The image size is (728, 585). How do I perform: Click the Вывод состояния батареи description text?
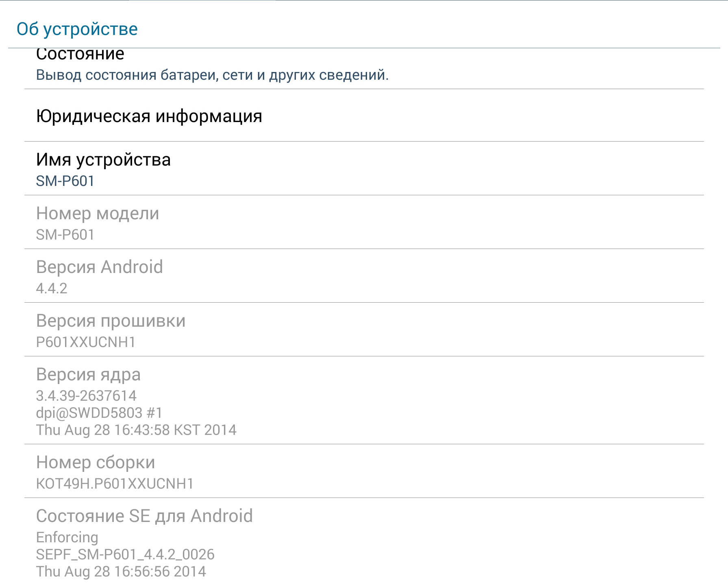pos(212,75)
